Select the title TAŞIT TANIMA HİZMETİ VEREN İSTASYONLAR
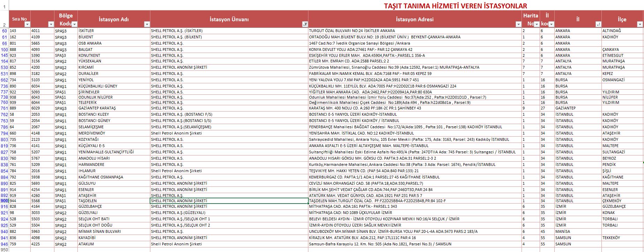Viewport: 644px width, 252px height. pos(455,6)
